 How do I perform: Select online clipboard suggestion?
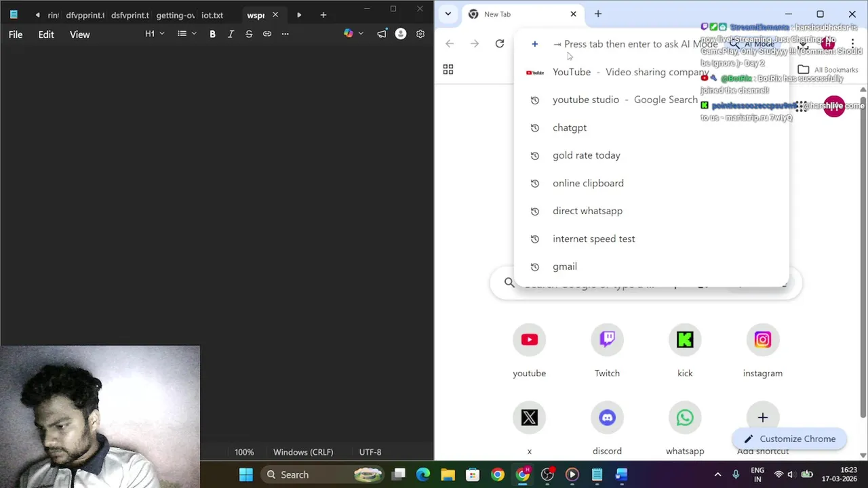click(651, 183)
